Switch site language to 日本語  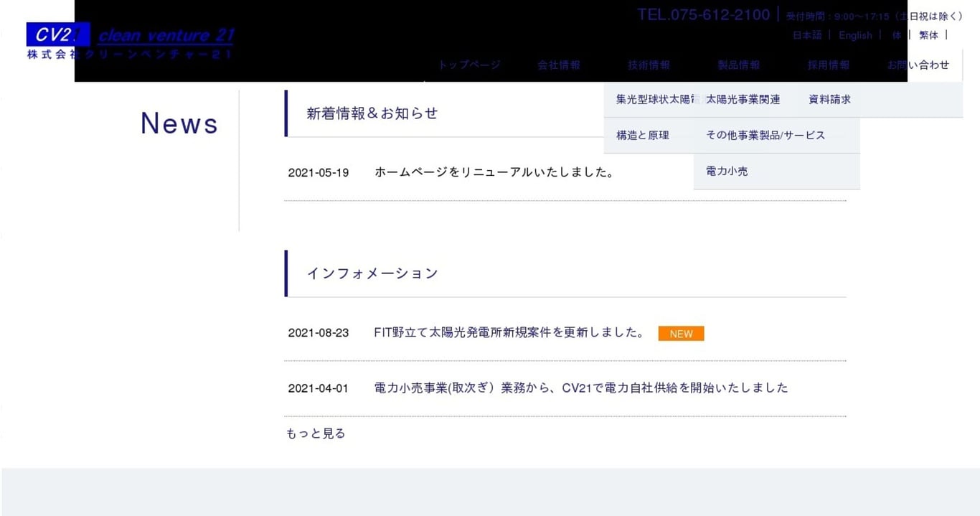806,34
